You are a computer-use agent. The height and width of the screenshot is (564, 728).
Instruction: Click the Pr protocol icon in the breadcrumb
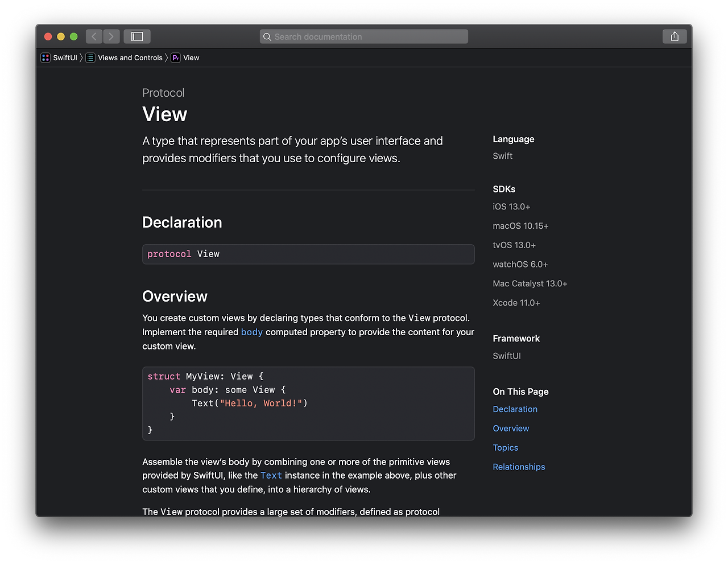coord(176,57)
